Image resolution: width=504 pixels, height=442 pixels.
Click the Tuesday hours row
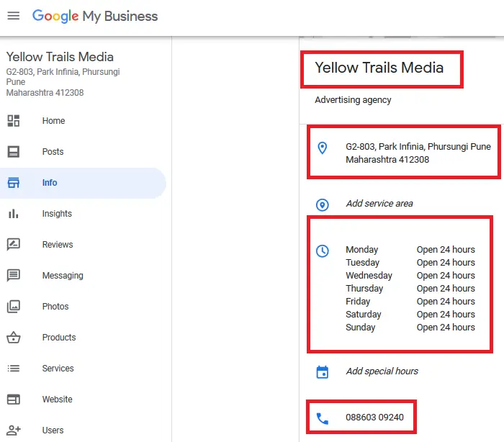pos(410,262)
